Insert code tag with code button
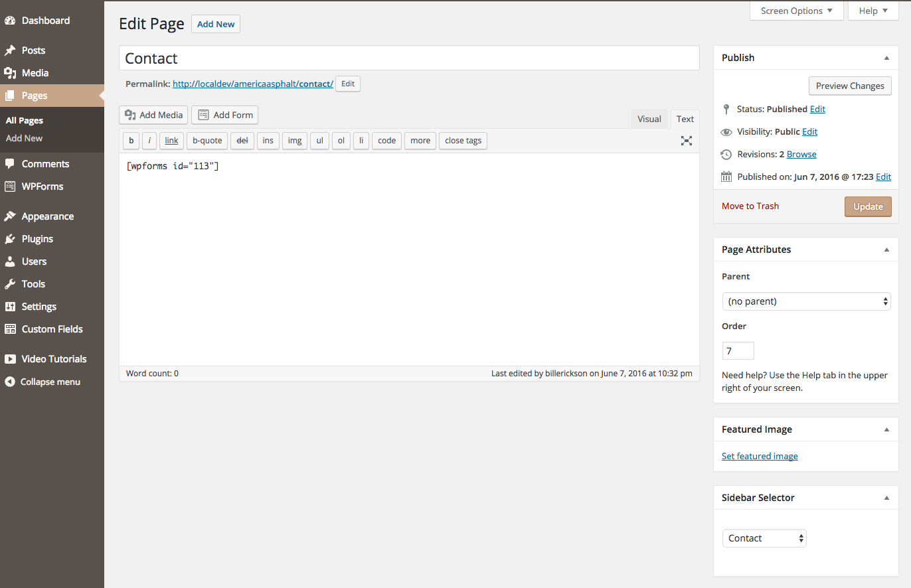Image resolution: width=911 pixels, height=588 pixels. pyautogui.click(x=386, y=141)
